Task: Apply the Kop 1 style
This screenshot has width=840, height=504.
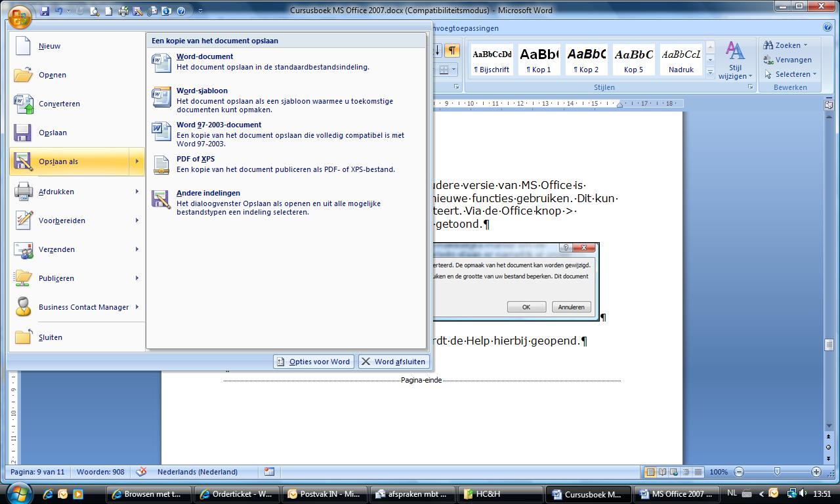Action: (539, 60)
